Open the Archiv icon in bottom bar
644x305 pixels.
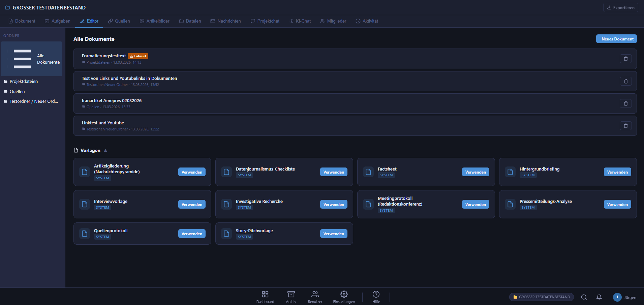pyautogui.click(x=291, y=297)
